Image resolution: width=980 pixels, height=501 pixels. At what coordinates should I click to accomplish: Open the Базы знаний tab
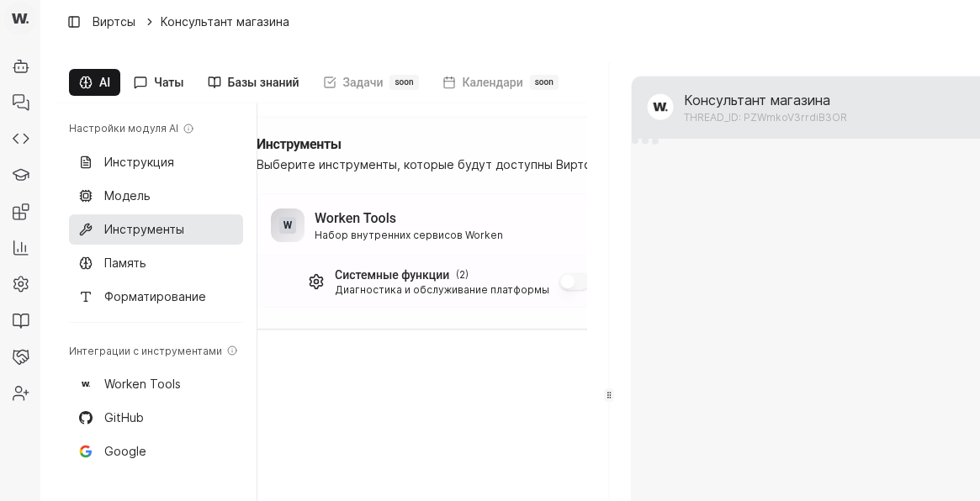[252, 82]
